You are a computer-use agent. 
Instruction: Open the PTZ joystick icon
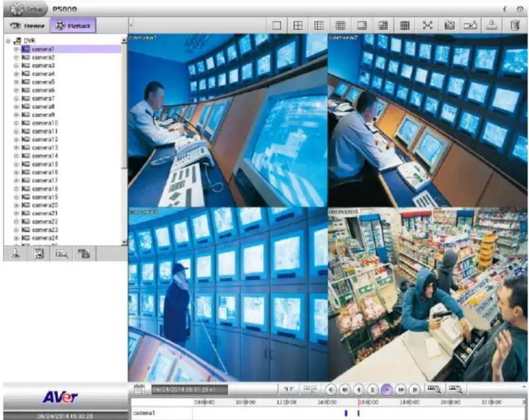click(15, 254)
